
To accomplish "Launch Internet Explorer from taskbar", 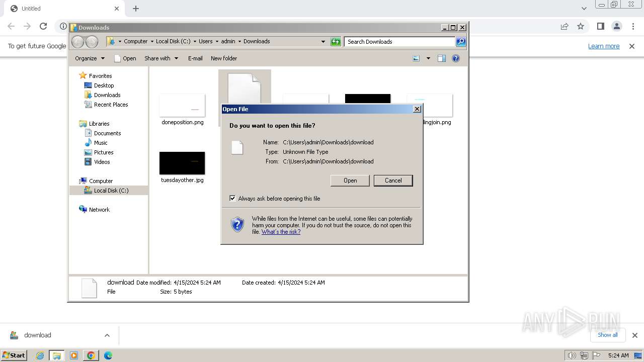I will click(40, 355).
